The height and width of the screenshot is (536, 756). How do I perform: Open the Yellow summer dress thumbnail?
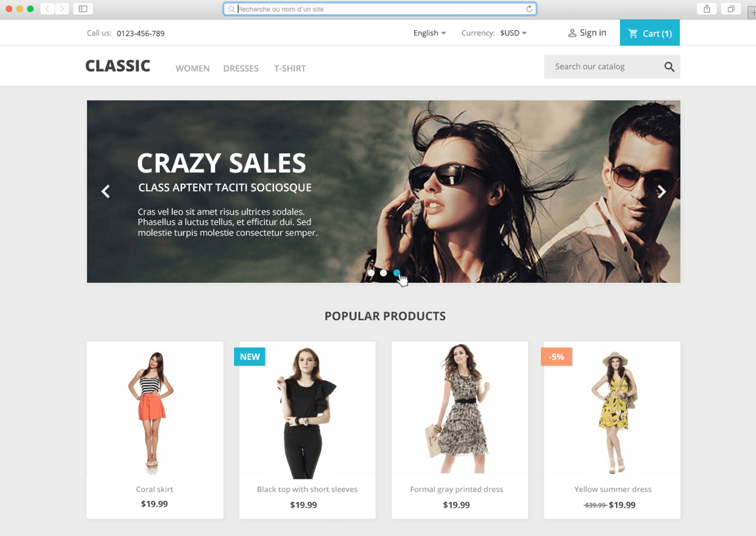coord(612,411)
